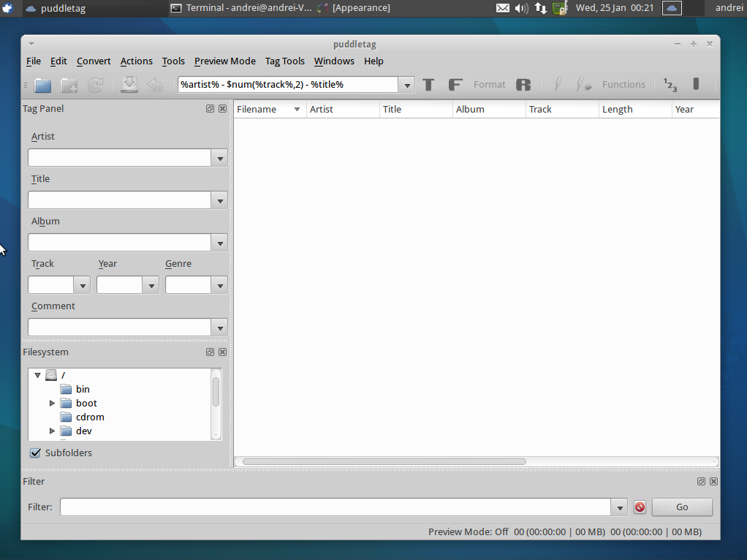Open the Album field dropdown
This screenshot has width=747, height=560.
220,243
